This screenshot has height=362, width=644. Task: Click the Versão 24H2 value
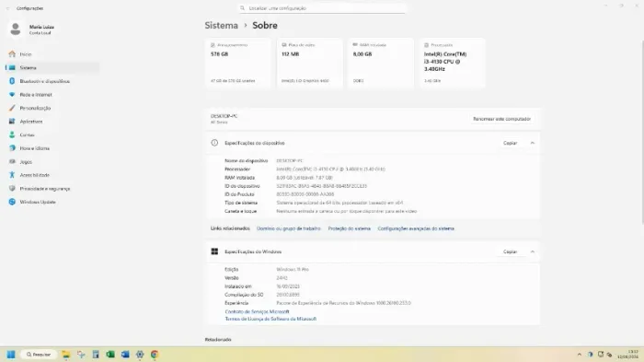pyautogui.click(x=282, y=278)
